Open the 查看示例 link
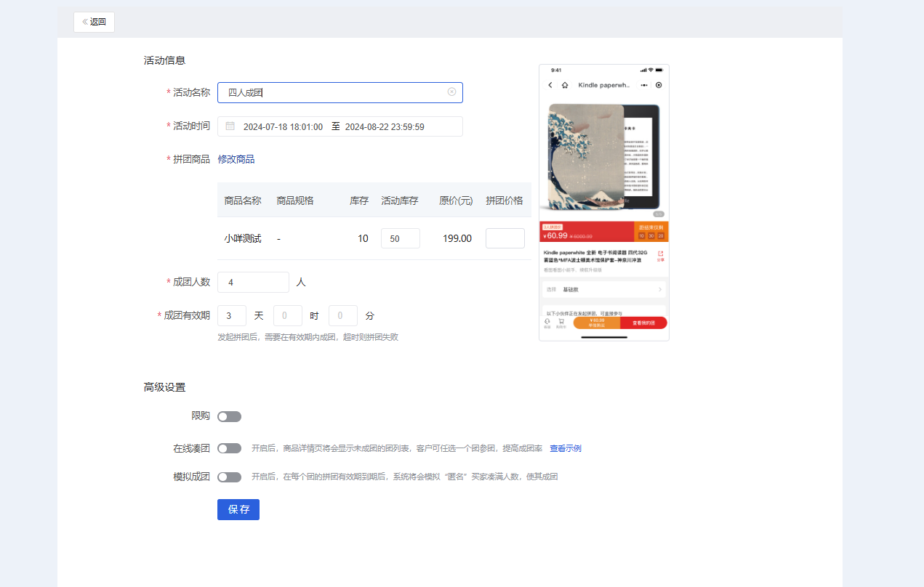 coord(565,448)
